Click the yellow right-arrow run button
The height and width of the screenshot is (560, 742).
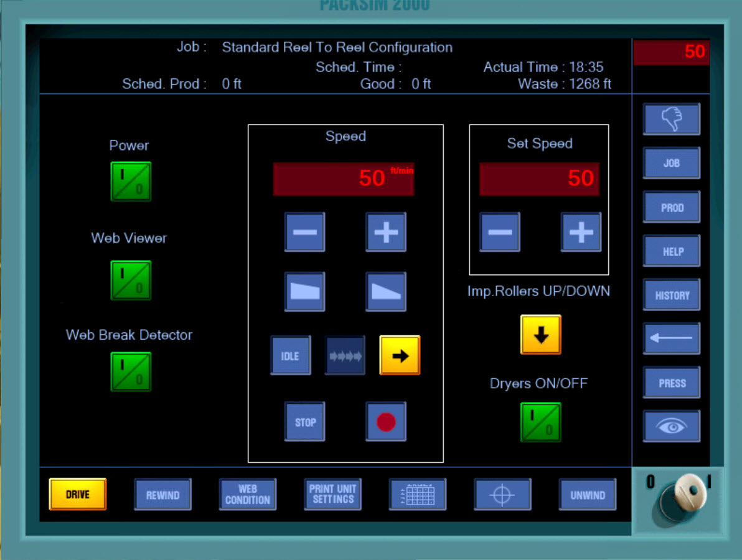tap(400, 355)
